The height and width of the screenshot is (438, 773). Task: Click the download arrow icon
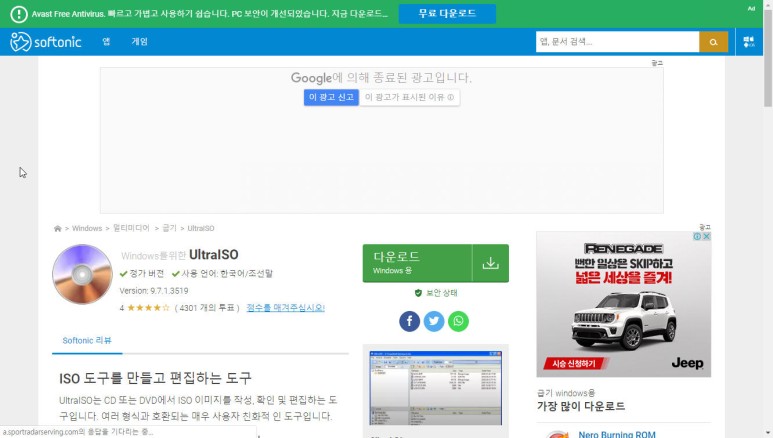491,263
